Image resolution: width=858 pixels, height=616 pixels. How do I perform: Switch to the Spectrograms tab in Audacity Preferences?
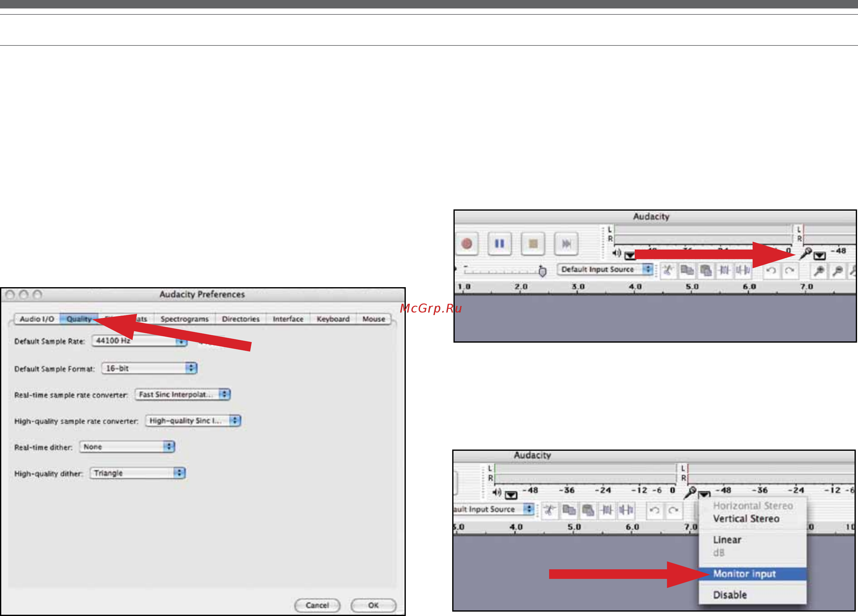(185, 319)
